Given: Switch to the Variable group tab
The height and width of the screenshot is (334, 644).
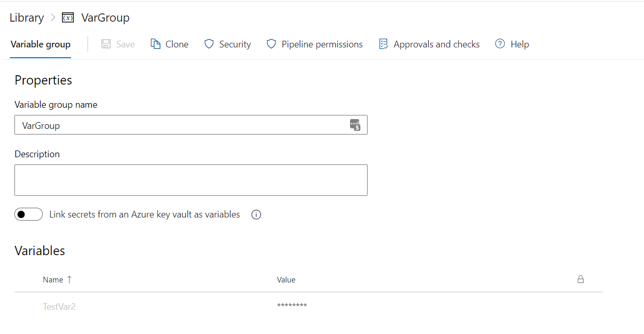Looking at the screenshot, I should pyautogui.click(x=40, y=44).
